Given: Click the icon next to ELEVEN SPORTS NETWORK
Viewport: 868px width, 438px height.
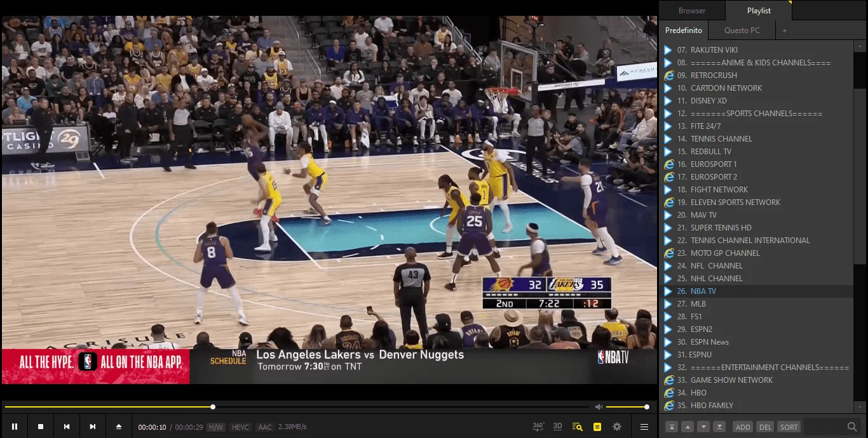Looking at the screenshot, I should [x=668, y=202].
